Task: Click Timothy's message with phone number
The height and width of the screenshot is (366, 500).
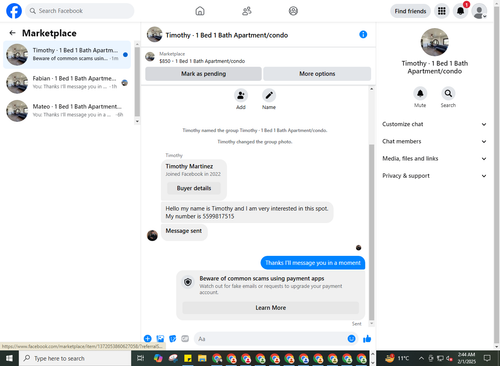Action: 247,212
